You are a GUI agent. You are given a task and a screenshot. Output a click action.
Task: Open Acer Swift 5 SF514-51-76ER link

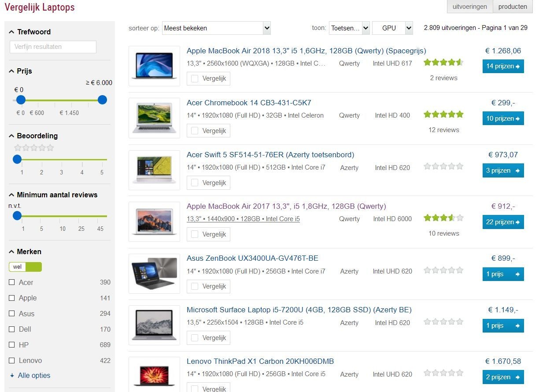(x=270, y=155)
